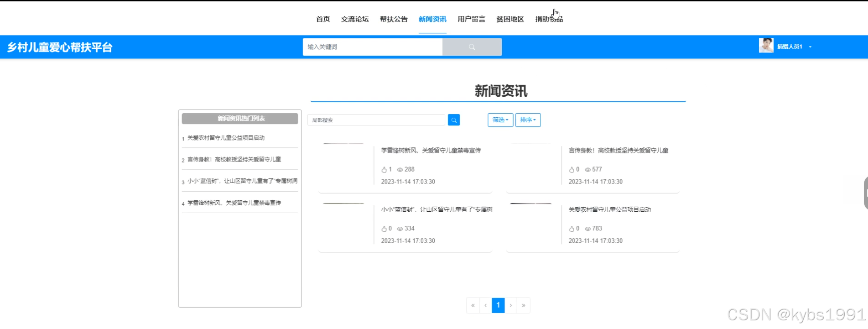Go to 交流论坛 in navigation
The image size is (868, 329).
pos(355,19)
